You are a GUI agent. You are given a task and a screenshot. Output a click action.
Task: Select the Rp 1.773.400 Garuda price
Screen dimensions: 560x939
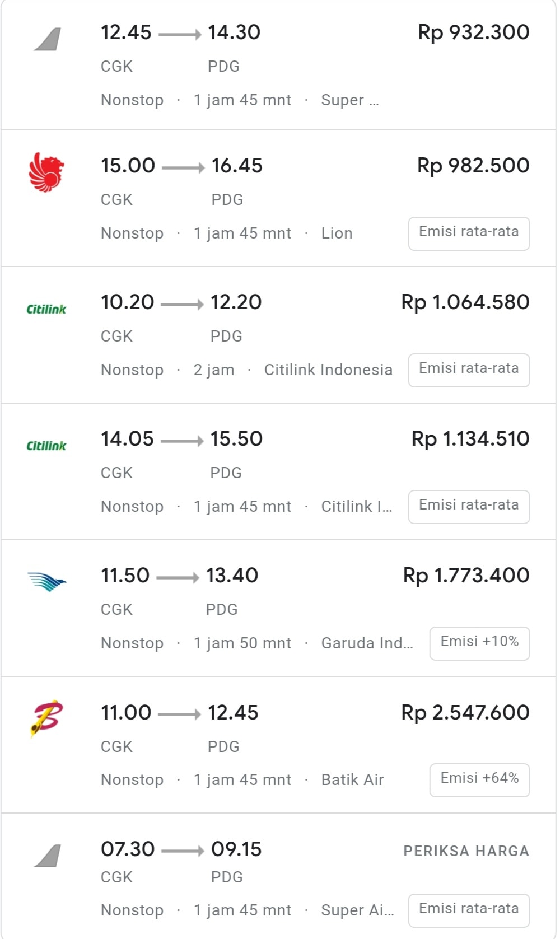coord(466,576)
